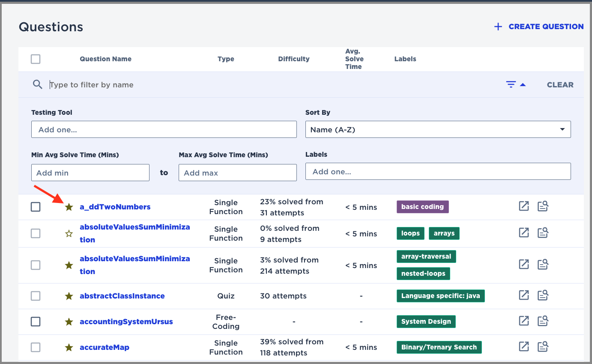Check the select-all checkbox in the header
Screen dimensions: 592x364
tap(36, 59)
